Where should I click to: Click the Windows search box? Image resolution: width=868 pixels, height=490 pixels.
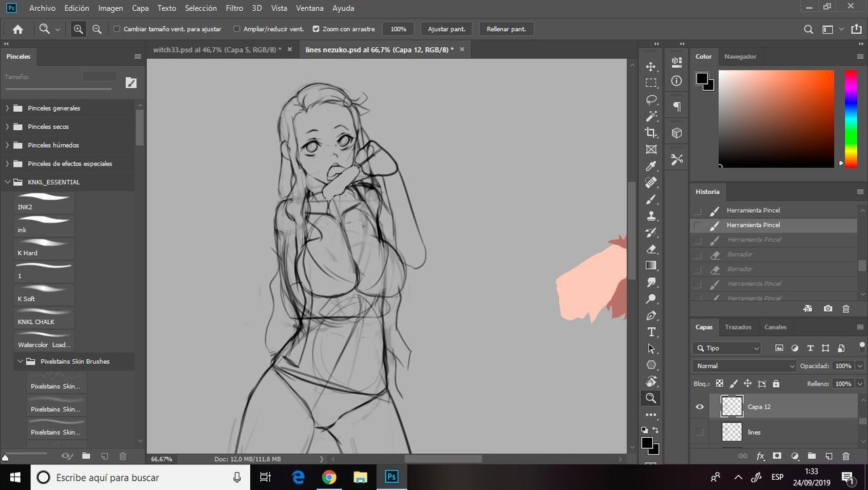click(140, 477)
